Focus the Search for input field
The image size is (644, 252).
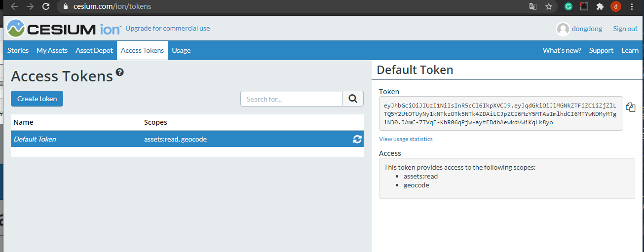pos(291,99)
